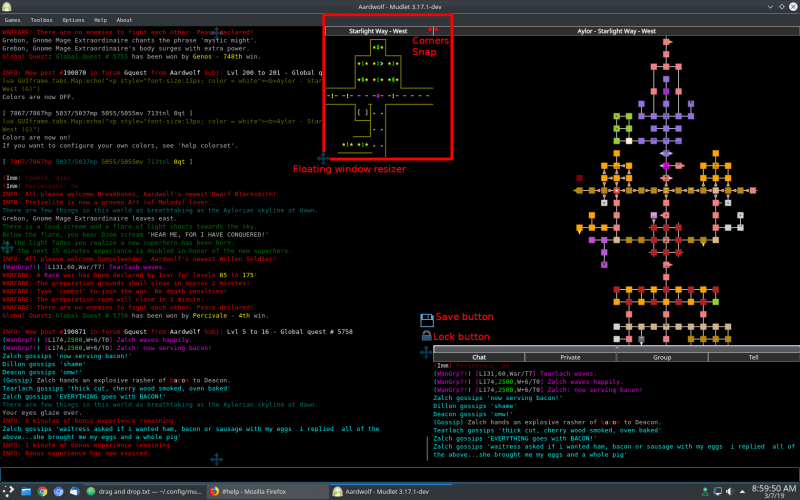Click 'Your eyes glaze over.' console line
The image size is (800, 500).
tap(42, 413)
